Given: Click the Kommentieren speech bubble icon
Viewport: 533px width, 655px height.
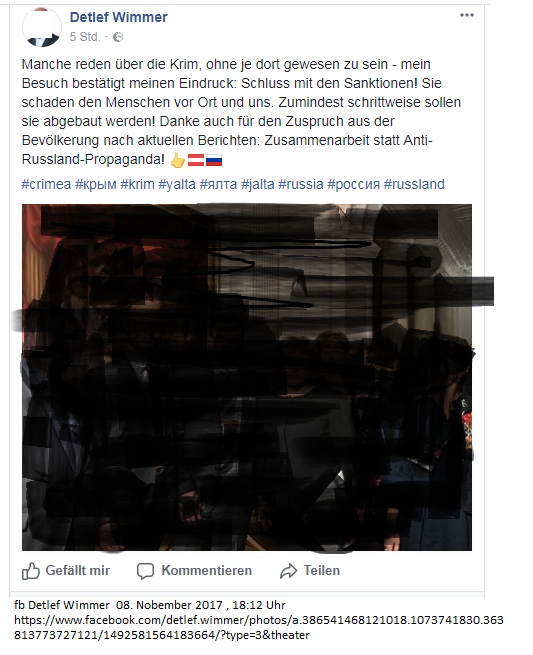Looking at the screenshot, I should (x=145, y=571).
